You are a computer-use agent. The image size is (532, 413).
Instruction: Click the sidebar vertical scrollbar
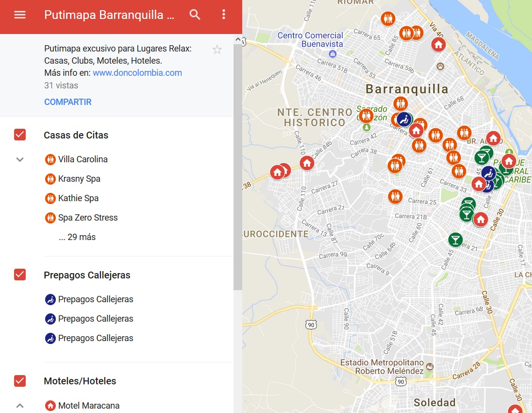click(x=237, y=165)
